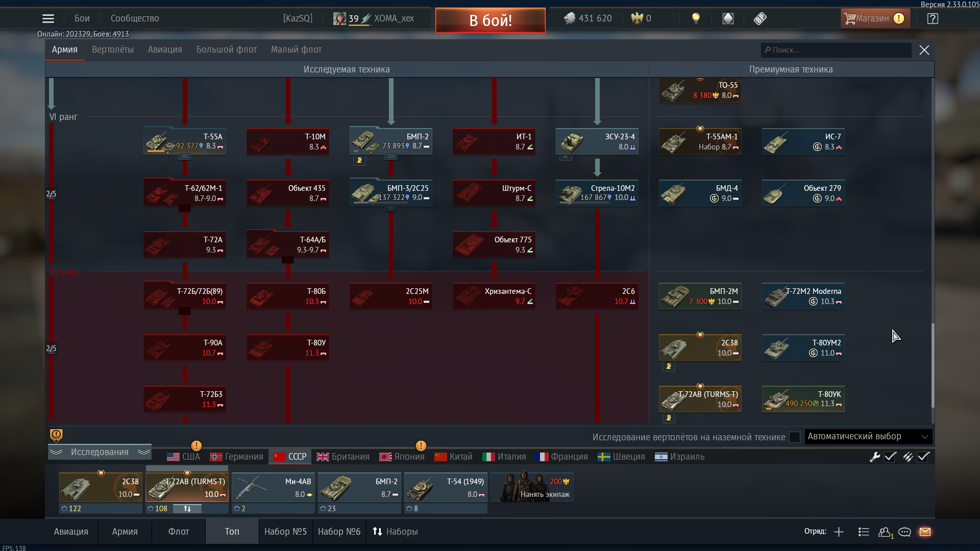980x551 pixels.
Task: Open the question mark help icon
Action: [933, 18]
